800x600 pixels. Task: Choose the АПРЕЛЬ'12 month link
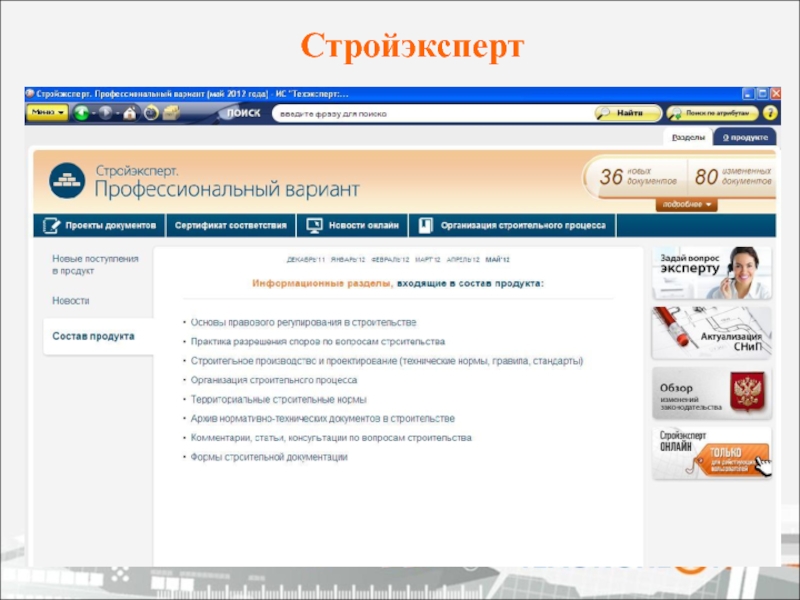[x=463, y=260]
